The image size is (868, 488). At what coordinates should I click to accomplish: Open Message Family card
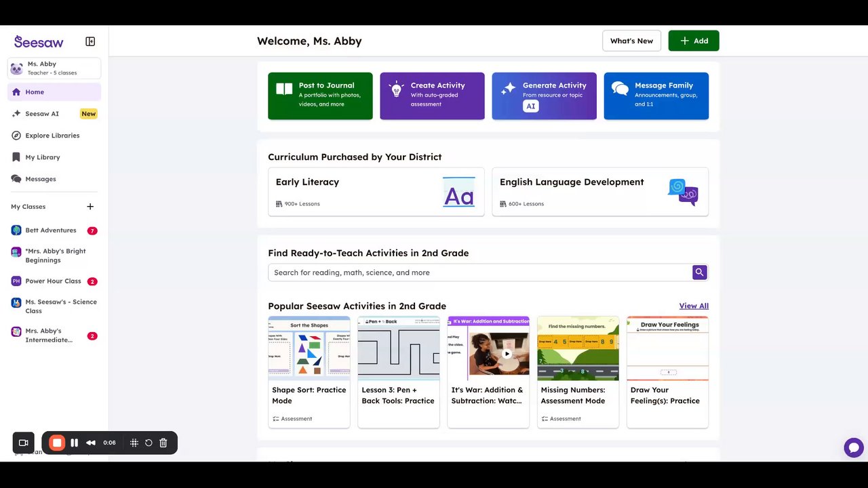point(656,96)
